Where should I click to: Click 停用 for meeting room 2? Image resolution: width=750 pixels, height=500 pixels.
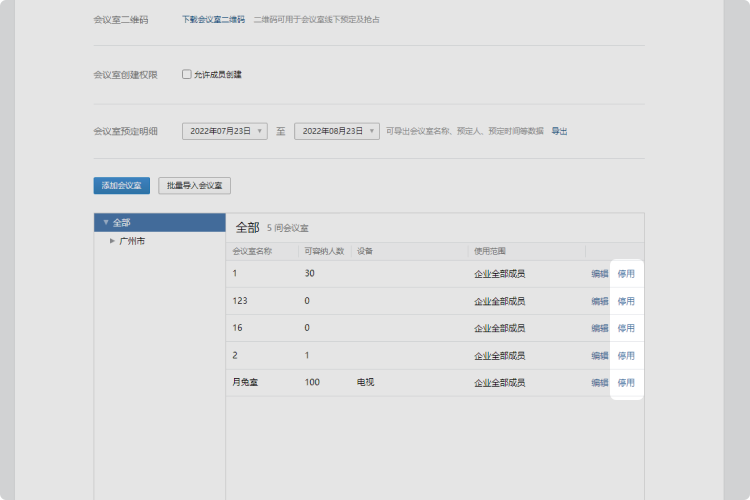point(626,355)
